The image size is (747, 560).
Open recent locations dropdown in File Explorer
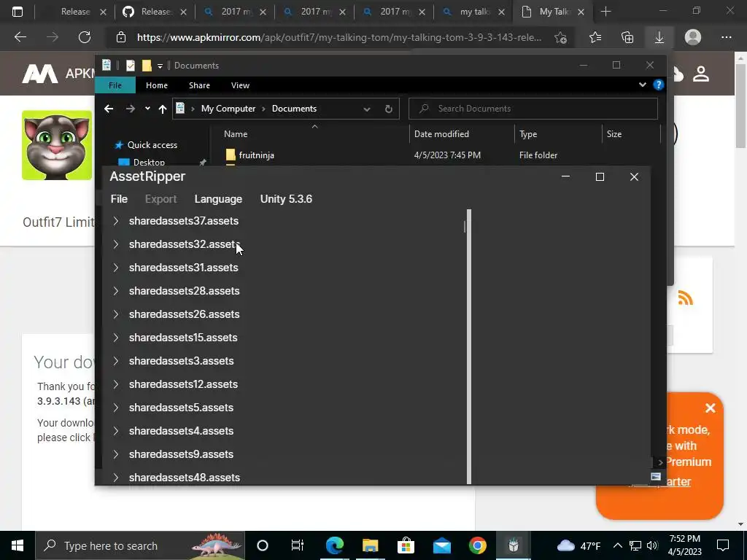point(147,109)
